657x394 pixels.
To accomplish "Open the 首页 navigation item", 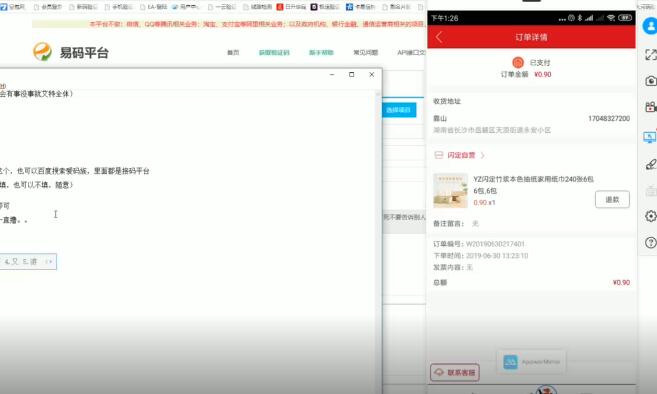I will 233,52.
